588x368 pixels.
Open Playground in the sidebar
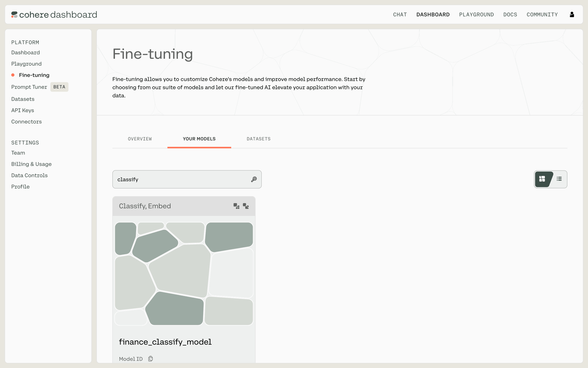click(x=26, y=64)
